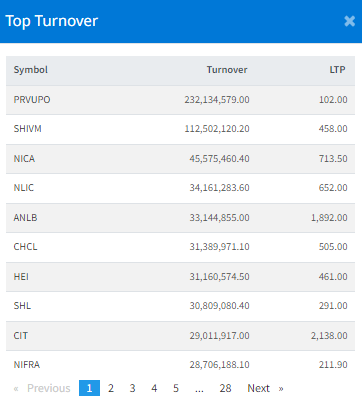Select the NICA symbol
Viewport: 362px width, 404px height.
pos(24,158)
